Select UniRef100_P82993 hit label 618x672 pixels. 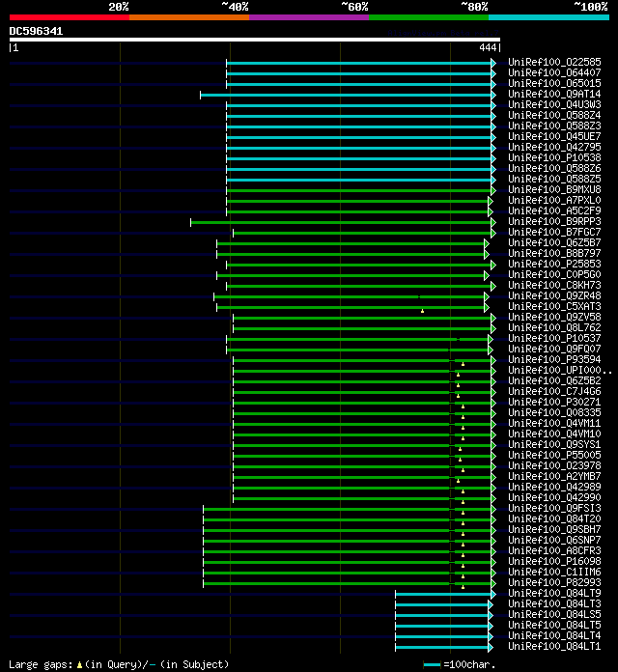point(554,583)
